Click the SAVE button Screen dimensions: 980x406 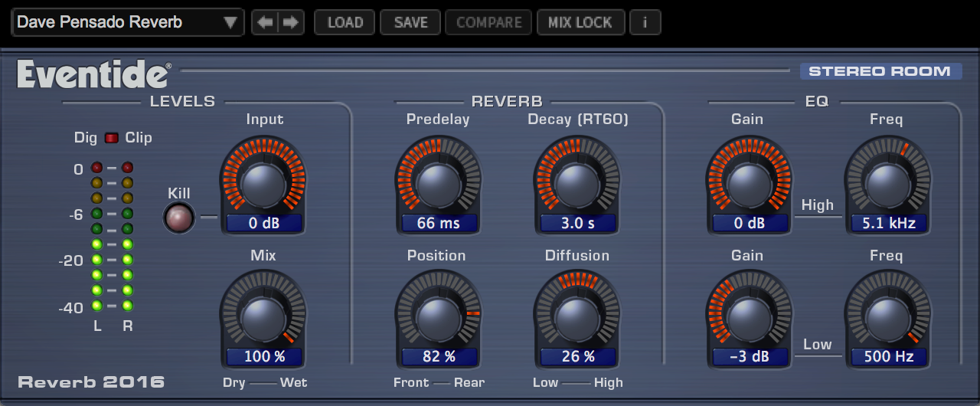click(411, 22)
